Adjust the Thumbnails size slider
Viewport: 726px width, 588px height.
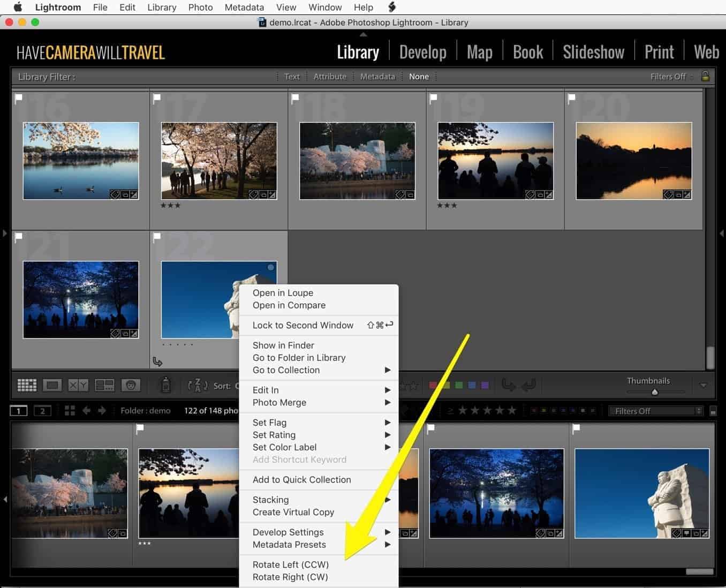(x=654, y=392)
